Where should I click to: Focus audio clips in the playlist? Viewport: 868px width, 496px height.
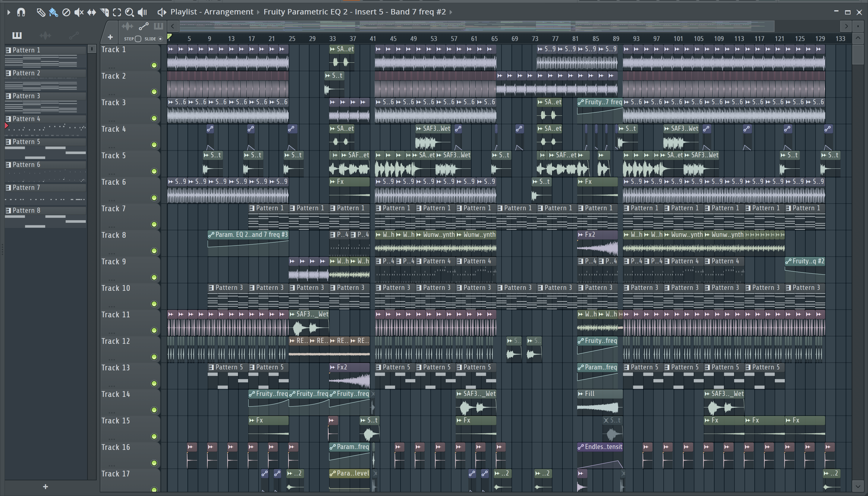point(127,26)
